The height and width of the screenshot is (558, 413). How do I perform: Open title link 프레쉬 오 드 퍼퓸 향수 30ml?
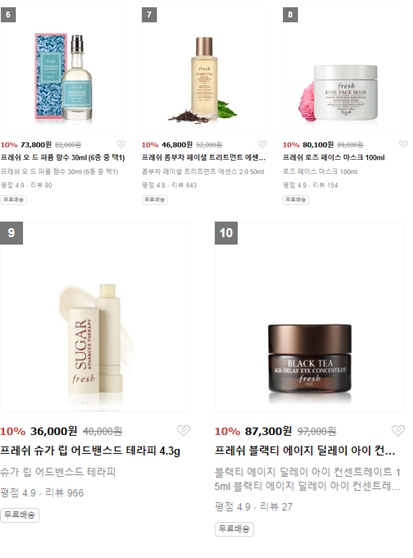point(63,158)
